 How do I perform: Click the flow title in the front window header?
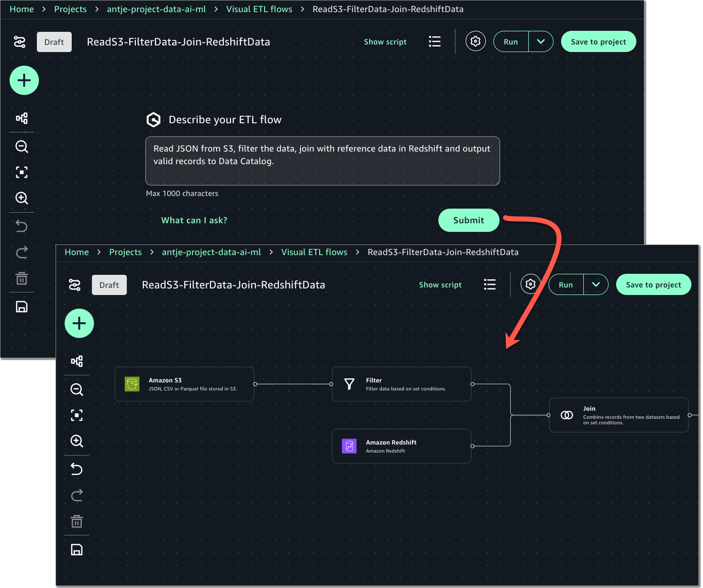[233, 285]
